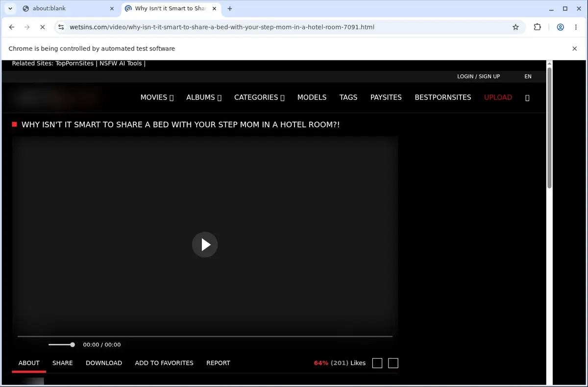
Task: Start video with the center play button
Action: [205, 244]
